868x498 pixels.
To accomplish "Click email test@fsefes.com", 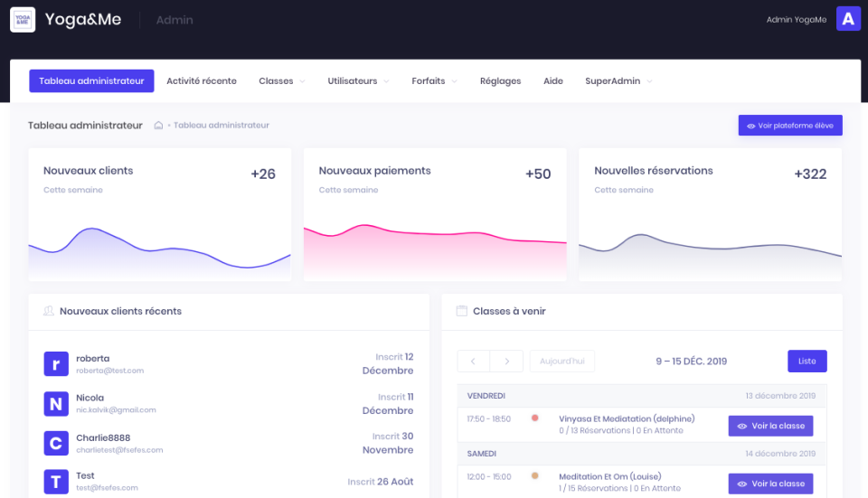I will pos(107,488).
